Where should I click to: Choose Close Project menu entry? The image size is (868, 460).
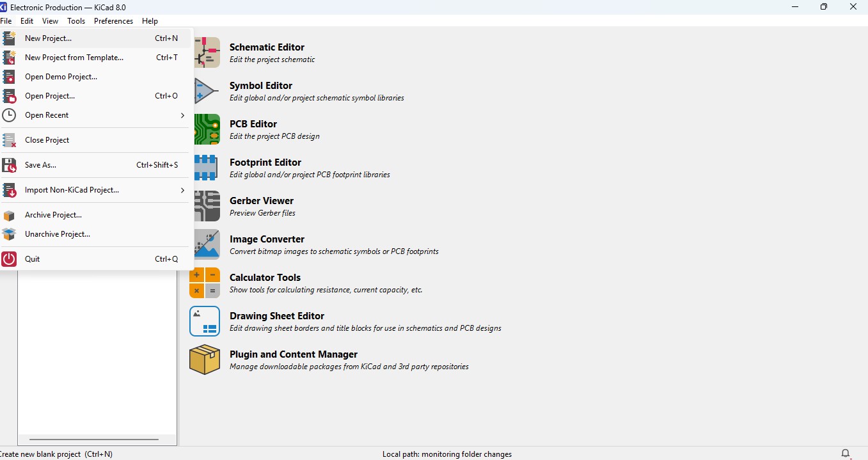tap(96, 140)
